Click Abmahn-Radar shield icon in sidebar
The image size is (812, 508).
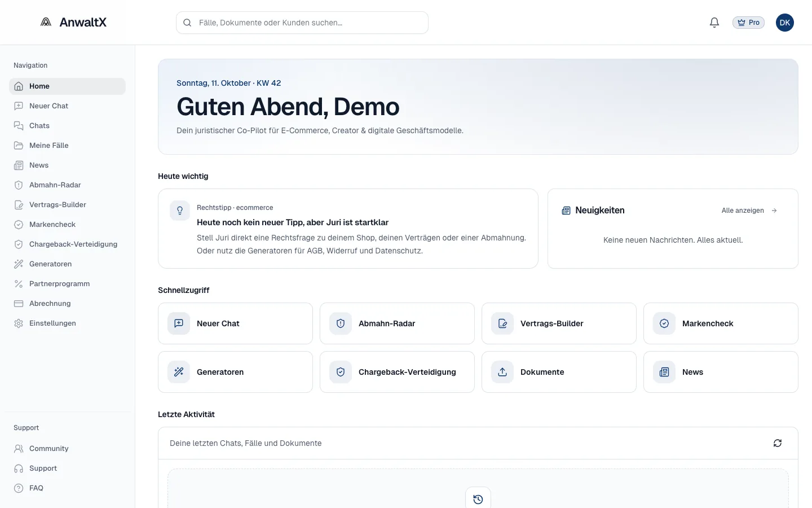(x=19, y=185)
